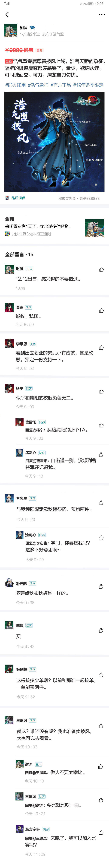Select the 全部留言 comments header
Screen dimensions: 109x868
click(x=19, y=254)
